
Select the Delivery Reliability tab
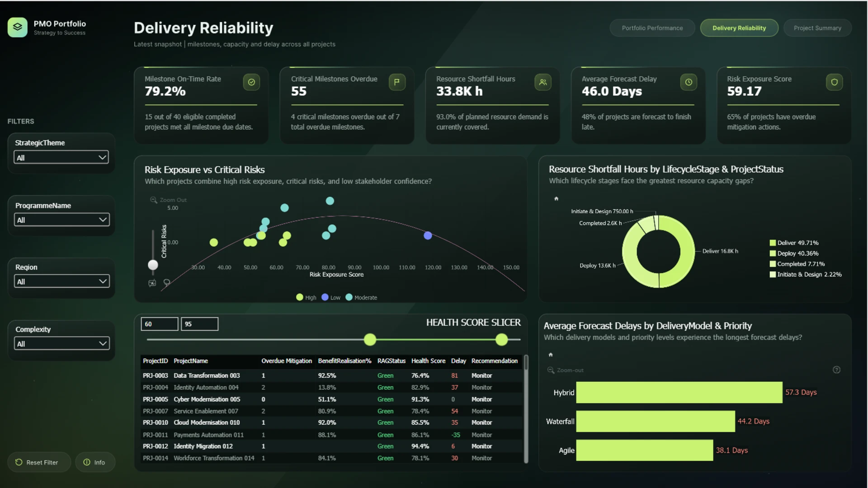coord(739,28)
